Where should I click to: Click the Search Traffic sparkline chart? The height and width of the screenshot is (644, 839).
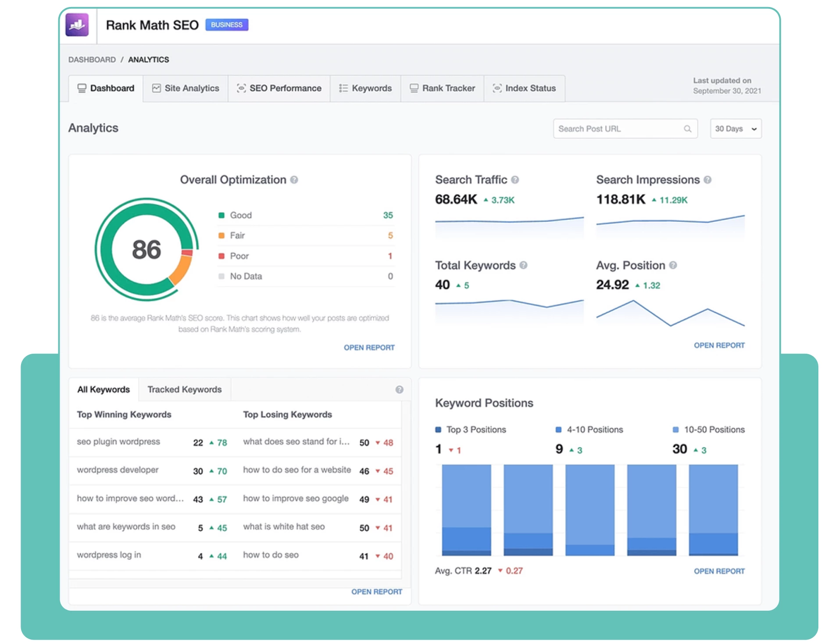tap(509, 227)
